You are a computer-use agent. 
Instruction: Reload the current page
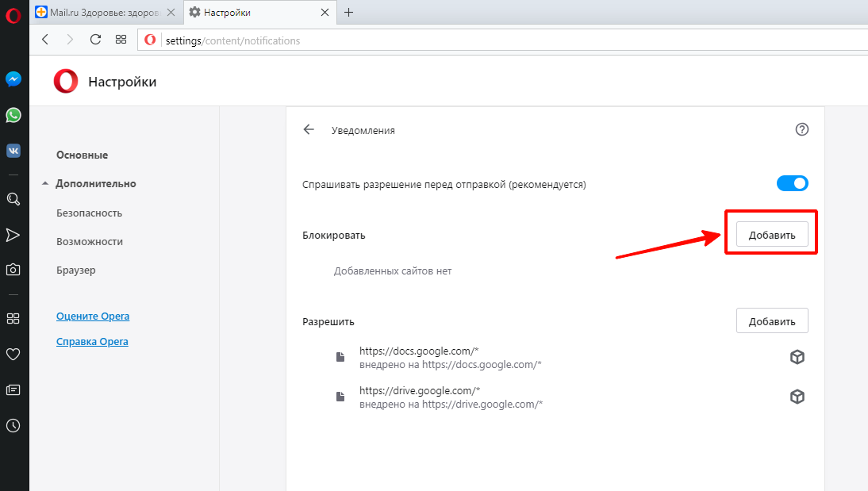95,40
